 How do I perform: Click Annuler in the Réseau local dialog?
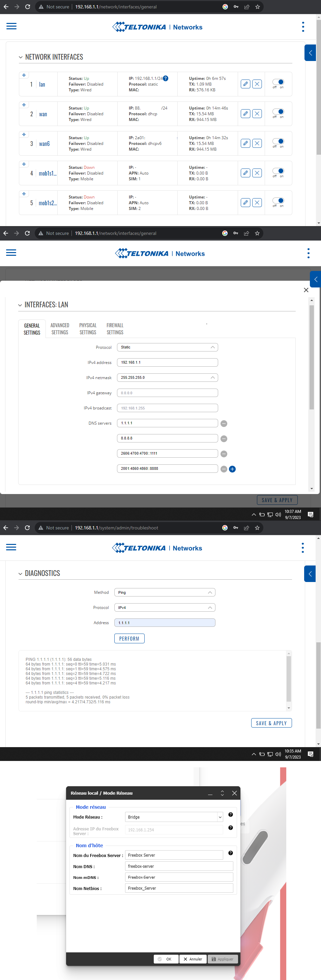[x=193, y=959]
